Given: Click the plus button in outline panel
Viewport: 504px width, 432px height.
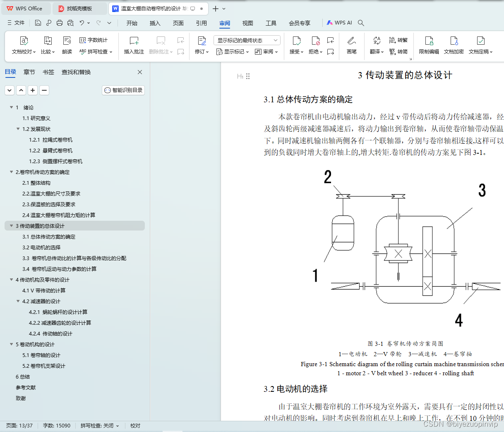Looking at the screenshot, I should [x=33, y=90].
